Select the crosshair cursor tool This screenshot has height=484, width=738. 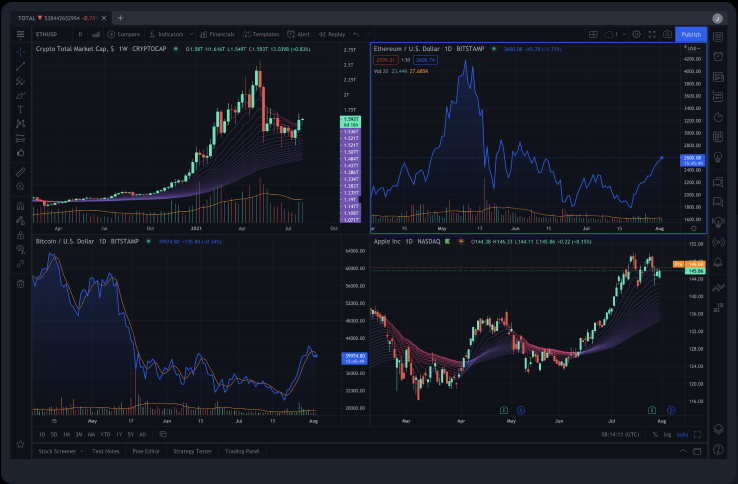point(20,51)
